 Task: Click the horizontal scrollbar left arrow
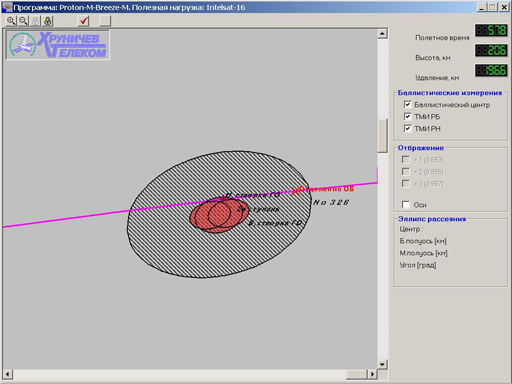pos(8,374)
